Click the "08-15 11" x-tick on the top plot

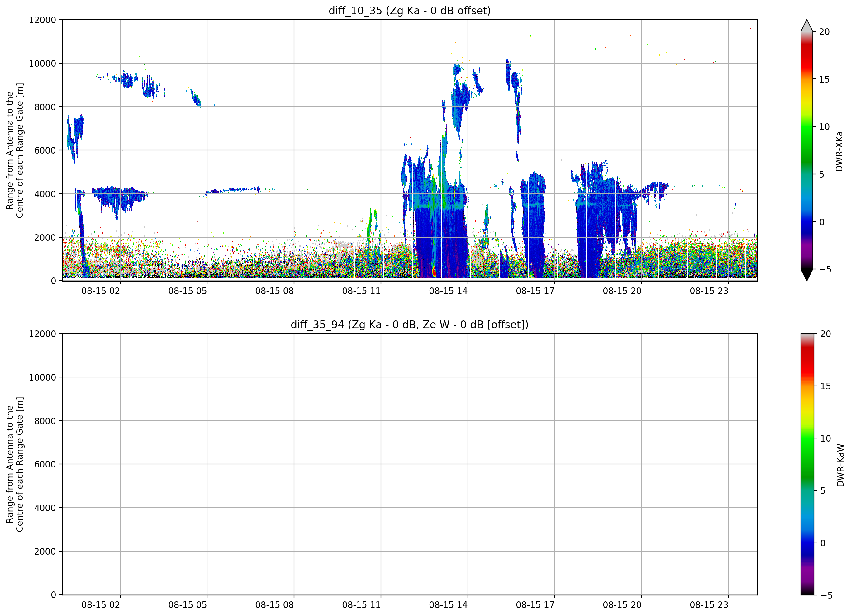361,291
